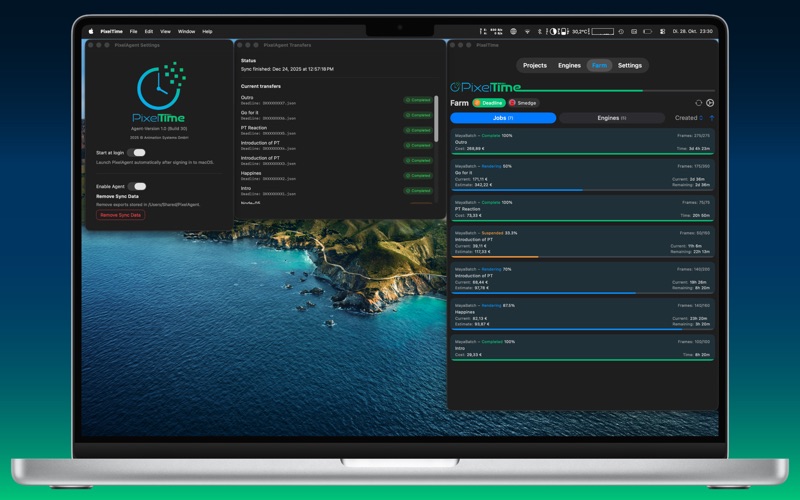The image size is (800, 500).
Task: Click the 30,2°C temperature readout
Action: 580,32
